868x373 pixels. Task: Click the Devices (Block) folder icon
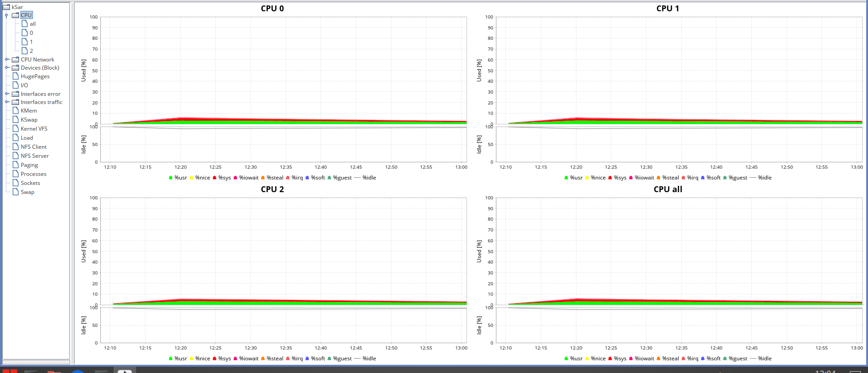[15, 68]
